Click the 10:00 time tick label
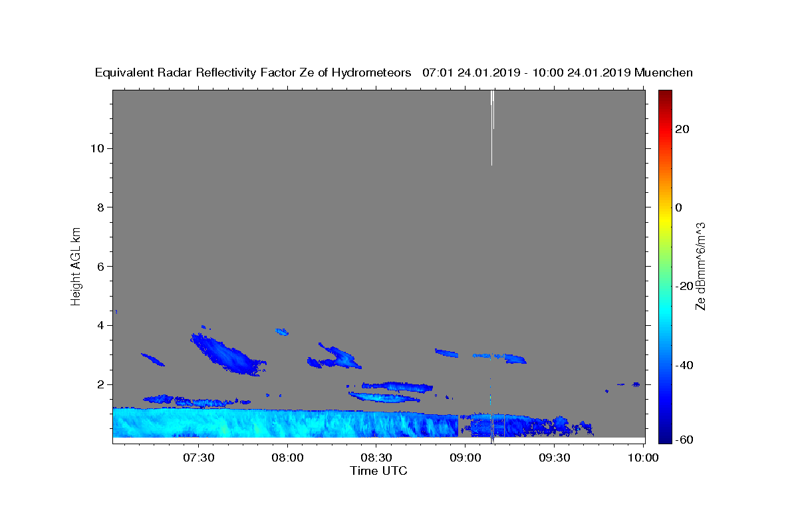 pos(644,458)
